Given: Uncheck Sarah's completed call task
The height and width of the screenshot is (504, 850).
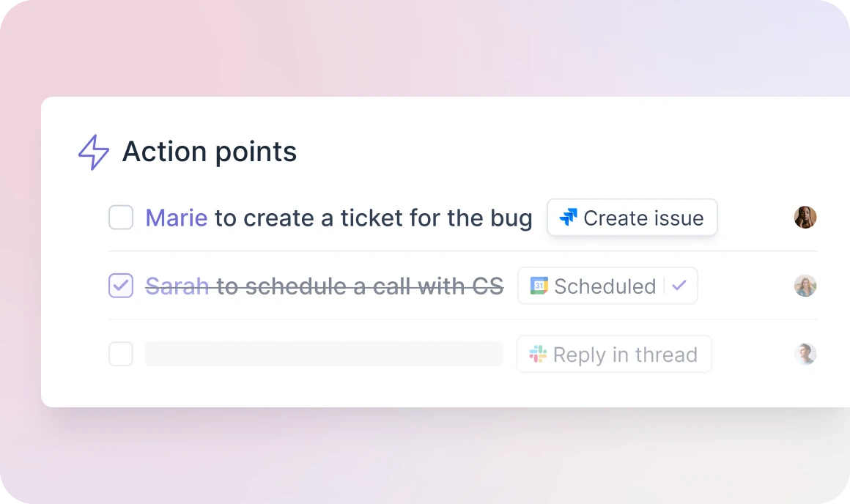Looking at the screenshot, I should point(121,286).
